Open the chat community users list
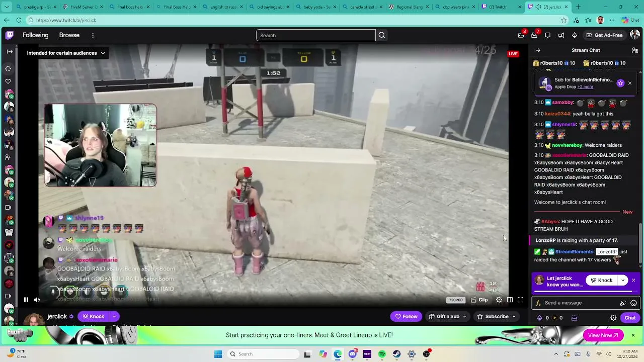 click(x=635, y=50)
